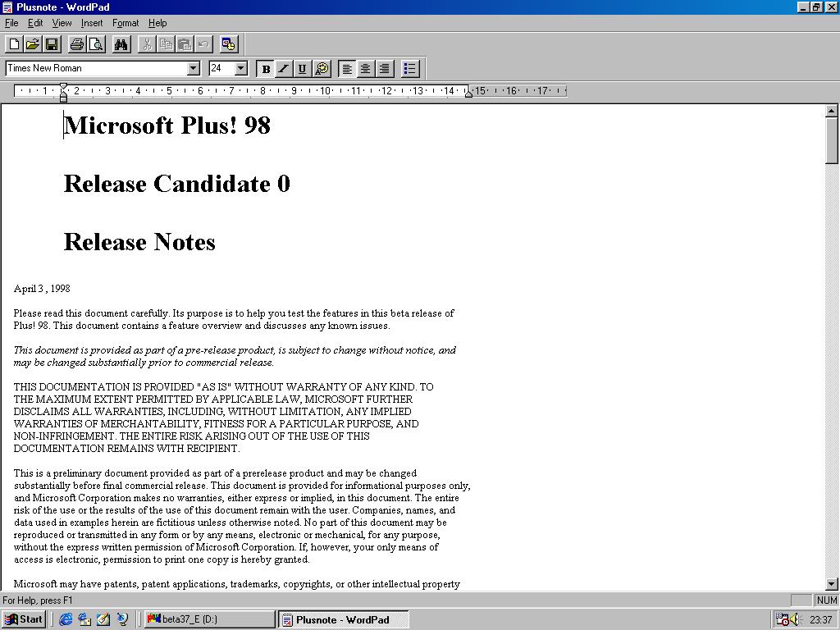The width and height of the screenshot is (840, 630).
Task: Open the File menu
Action: [11, 23]
